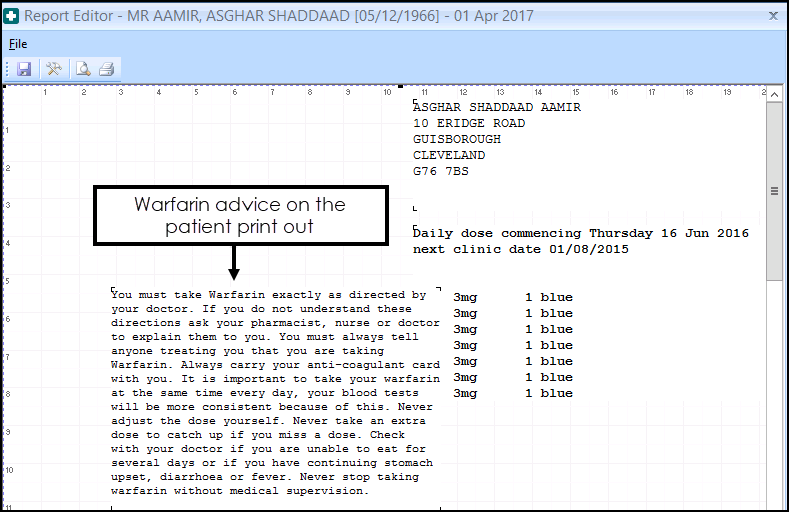Click the '10 ERIDGE ROAD' address line
This screenshot has height=512, width=789.
(468, 124)
